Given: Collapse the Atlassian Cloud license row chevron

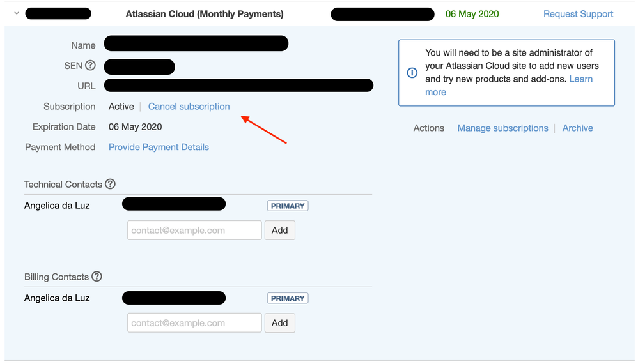Looking at the screenshot, I should coord(17,13).
